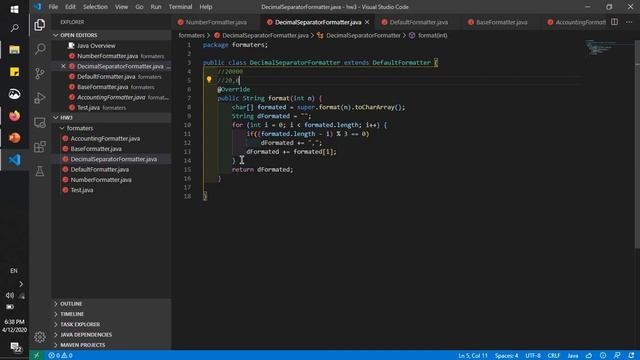Open the View menu
This screenshot has width=640, height=360.
click(x=121, y=7)
